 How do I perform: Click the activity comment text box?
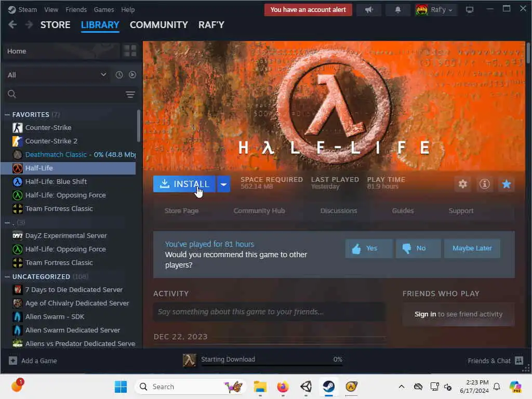click(x=270, y=312)
